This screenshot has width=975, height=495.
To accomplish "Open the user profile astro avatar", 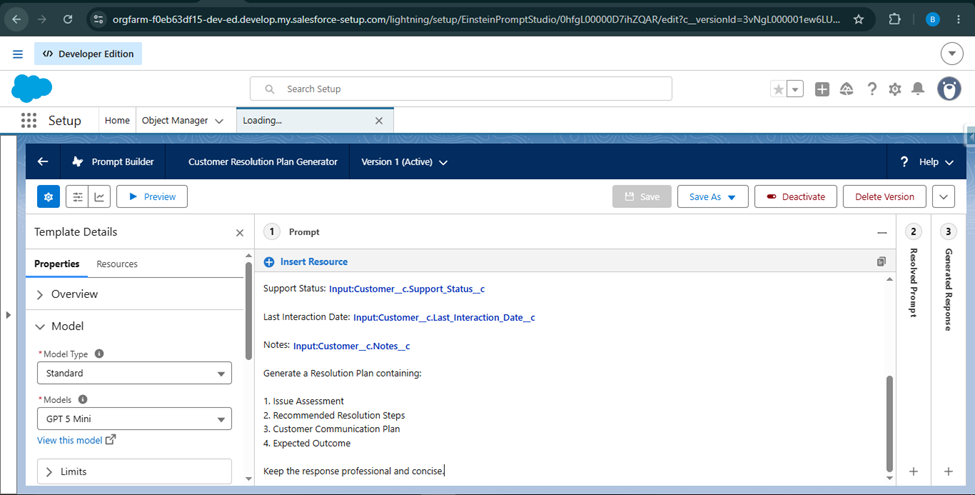I will point(949,89).
